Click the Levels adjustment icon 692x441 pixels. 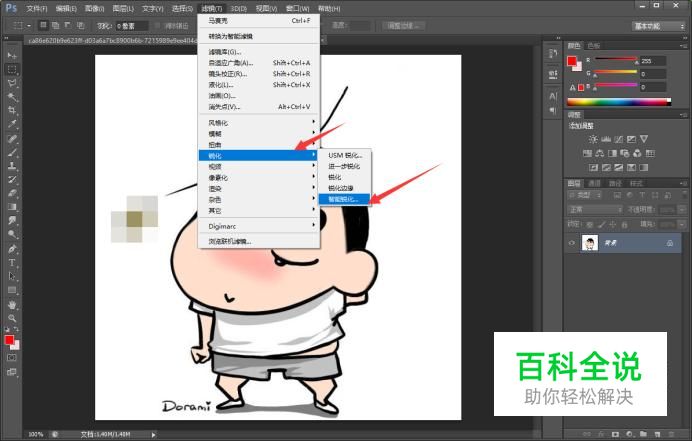click(x=606, y=139)
